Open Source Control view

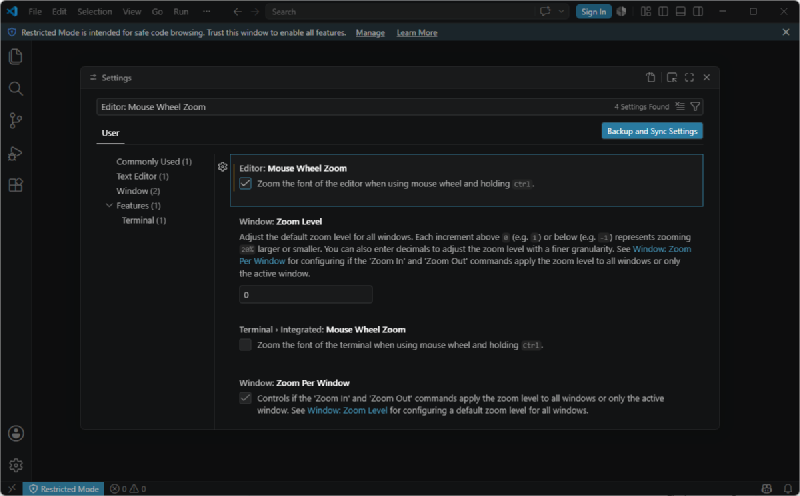(x=16, y=121)
